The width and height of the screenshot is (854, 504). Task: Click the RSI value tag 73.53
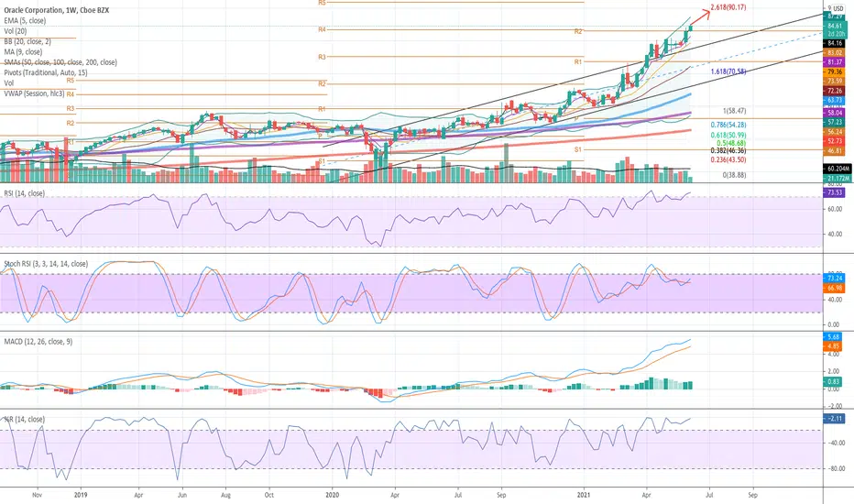tap(835, 192)
